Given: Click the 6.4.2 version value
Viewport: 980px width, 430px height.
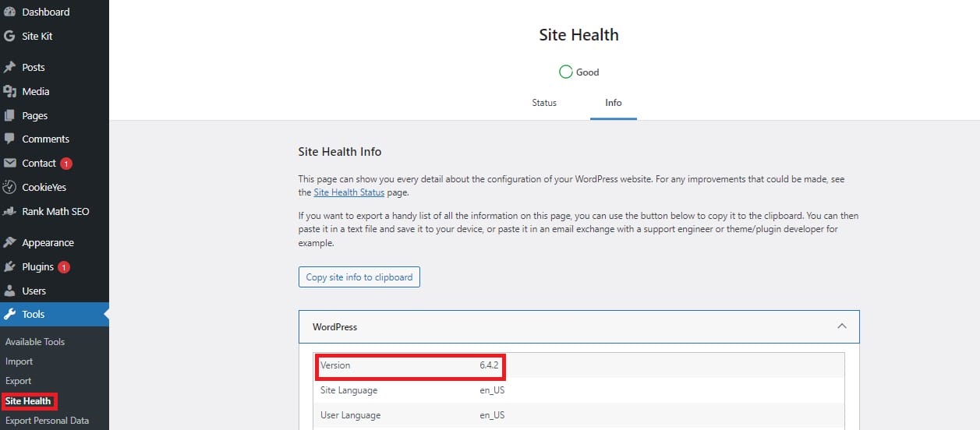Looking at the screenshot, I should click(x=489, y=365).
